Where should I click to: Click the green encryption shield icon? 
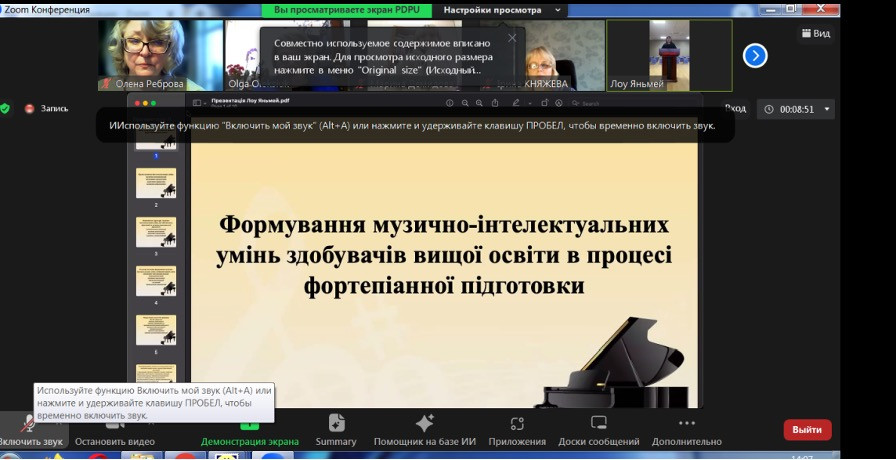pyautogui.click(x=5, y=109)
